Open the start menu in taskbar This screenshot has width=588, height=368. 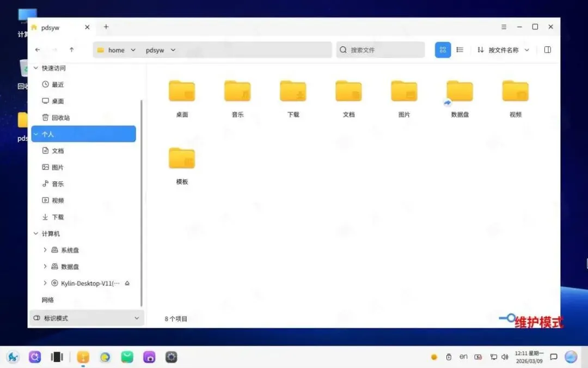(x=13, y=357)
